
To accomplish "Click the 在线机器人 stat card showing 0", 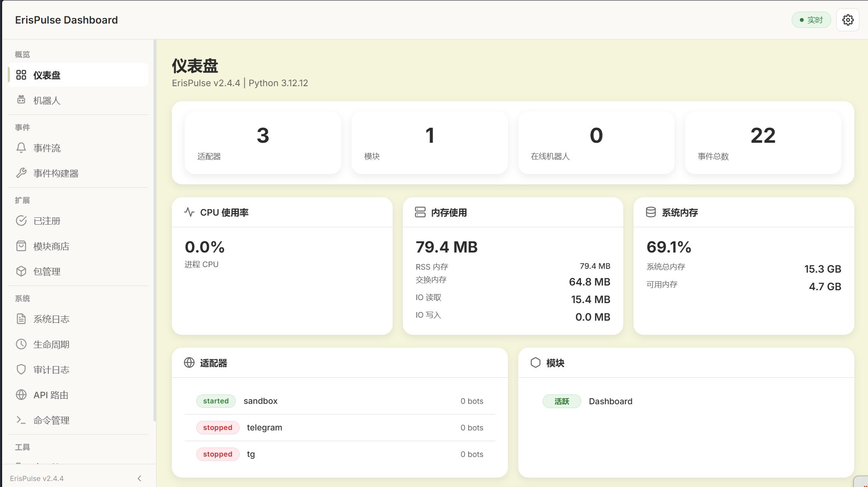I will (x=596, y=143).
